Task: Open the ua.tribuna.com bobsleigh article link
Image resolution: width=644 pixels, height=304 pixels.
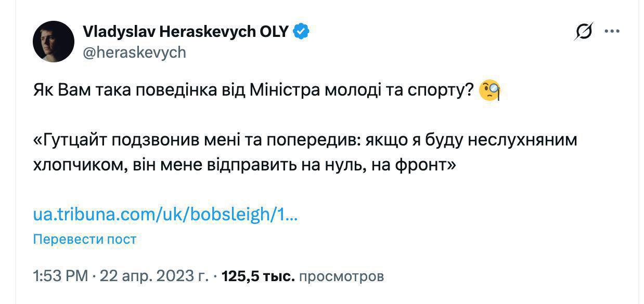Action: (165, 215)
